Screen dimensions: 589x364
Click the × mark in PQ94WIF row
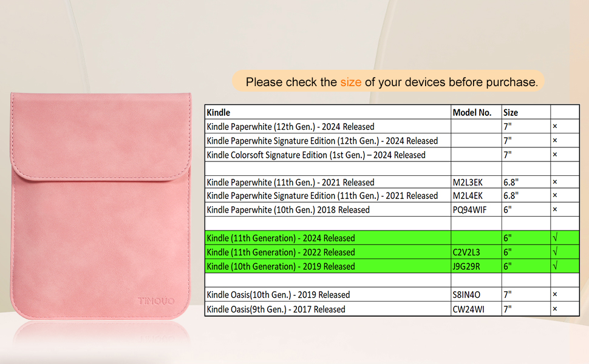tap(555, 209)
